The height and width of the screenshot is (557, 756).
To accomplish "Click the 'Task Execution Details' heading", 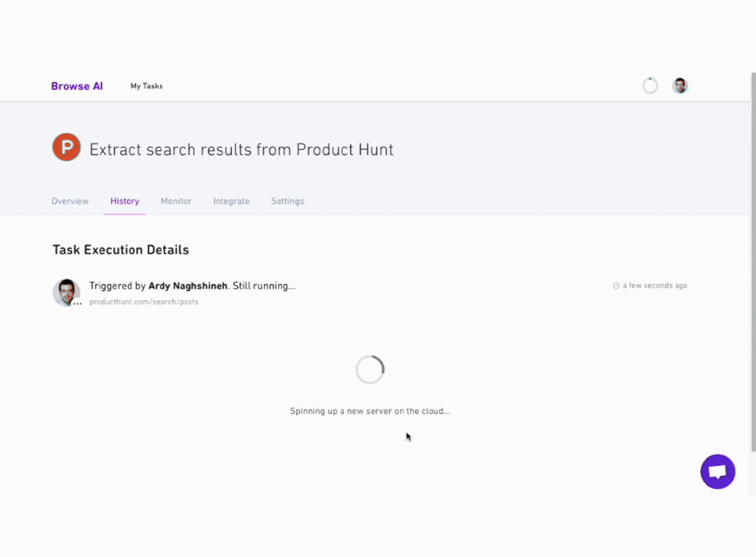I will [120, 250].
